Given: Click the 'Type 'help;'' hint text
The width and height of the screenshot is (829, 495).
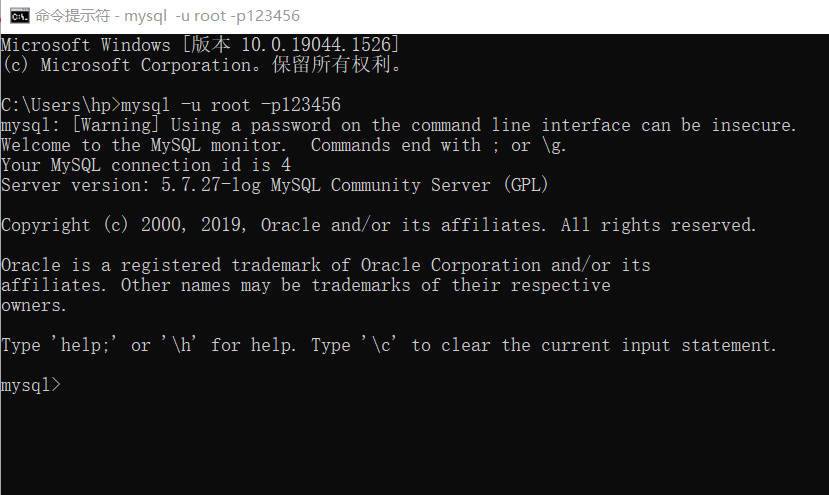Looking at the screenshot, I should tap(60, 345).
